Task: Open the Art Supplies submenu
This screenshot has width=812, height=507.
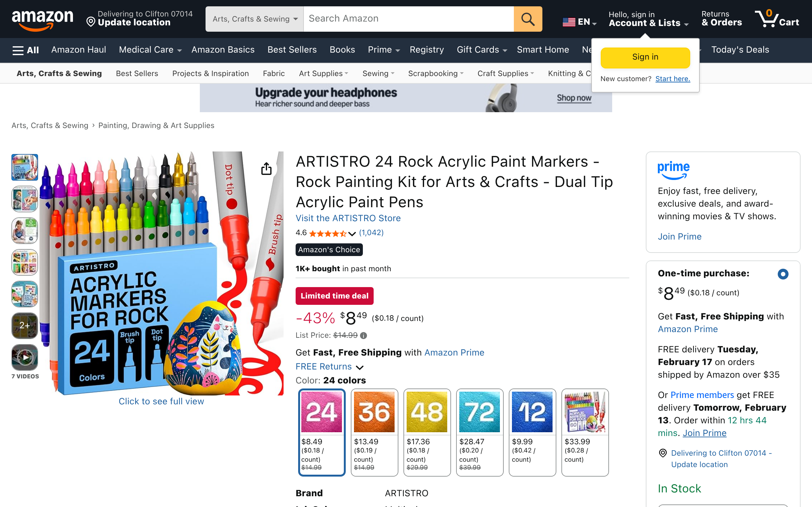Action: click(324, 74)
